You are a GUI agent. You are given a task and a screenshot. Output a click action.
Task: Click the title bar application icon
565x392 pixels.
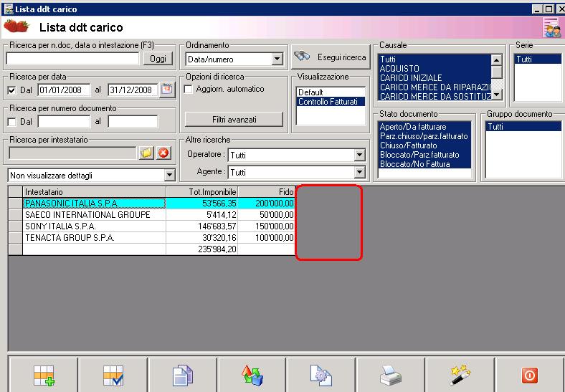pos(8,9)
